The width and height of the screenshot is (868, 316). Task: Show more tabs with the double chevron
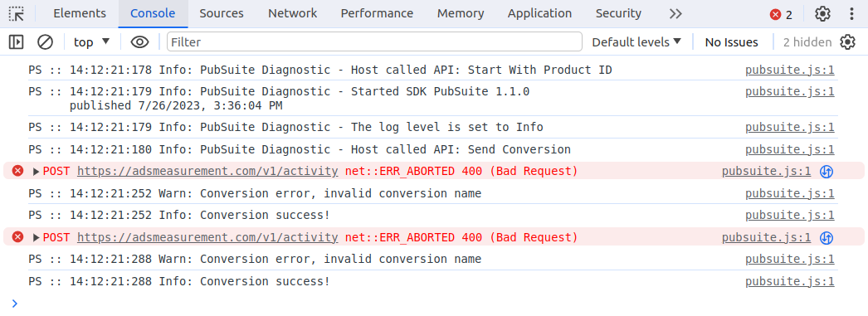pos(675,14)
